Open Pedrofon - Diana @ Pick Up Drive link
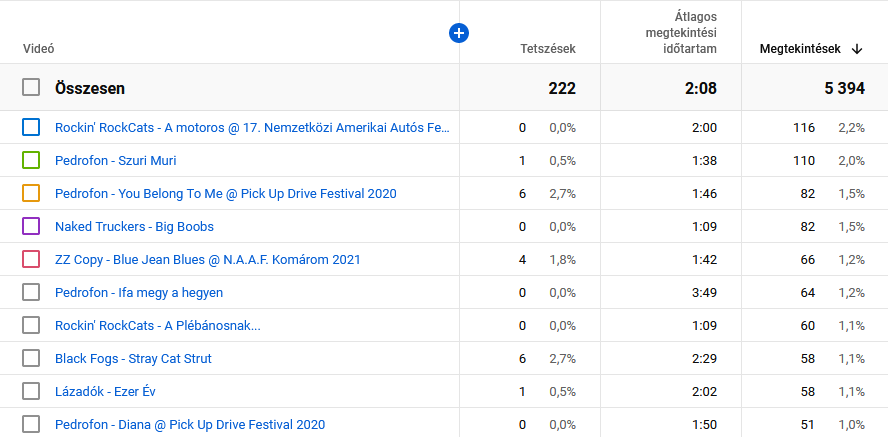This screenshot has width=888, height=437. 189,424
